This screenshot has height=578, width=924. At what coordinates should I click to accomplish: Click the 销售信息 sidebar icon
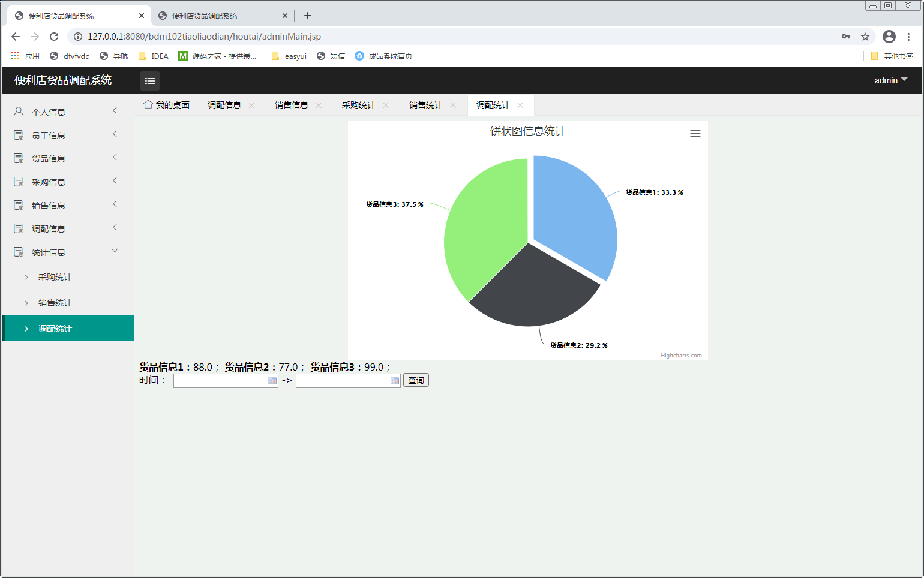coord(19,205)
